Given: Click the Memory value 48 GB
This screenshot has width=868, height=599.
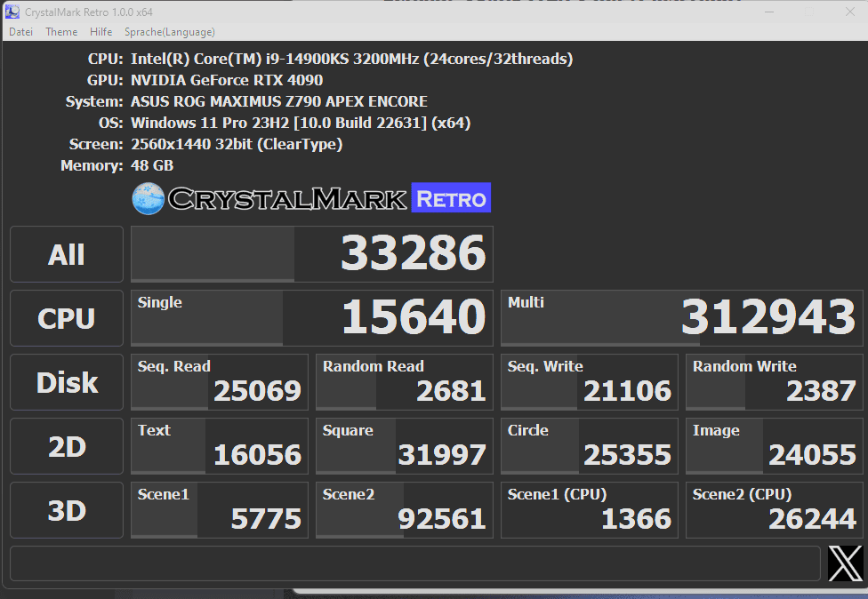Looking at the screenshot, I should pyautogui.click(x=152, y=165).
